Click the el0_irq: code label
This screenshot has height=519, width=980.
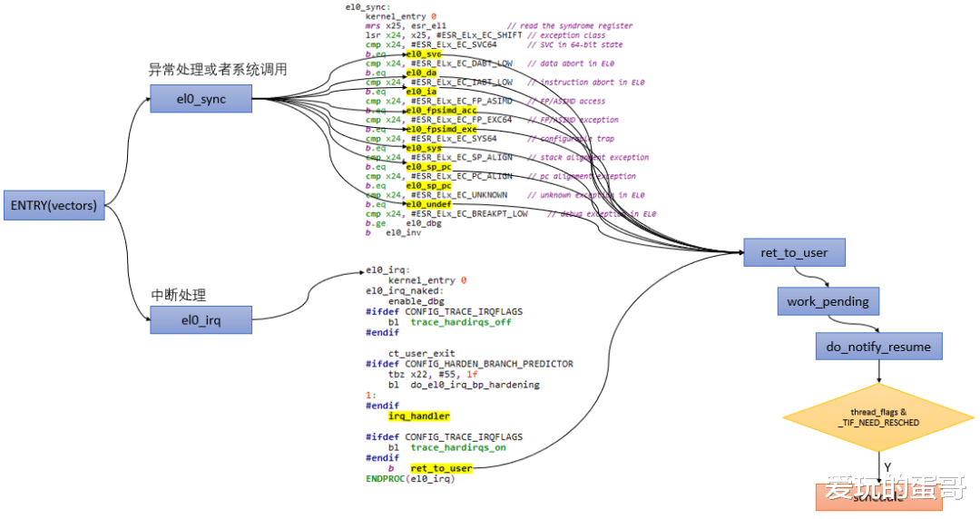[x=388, y=270]
